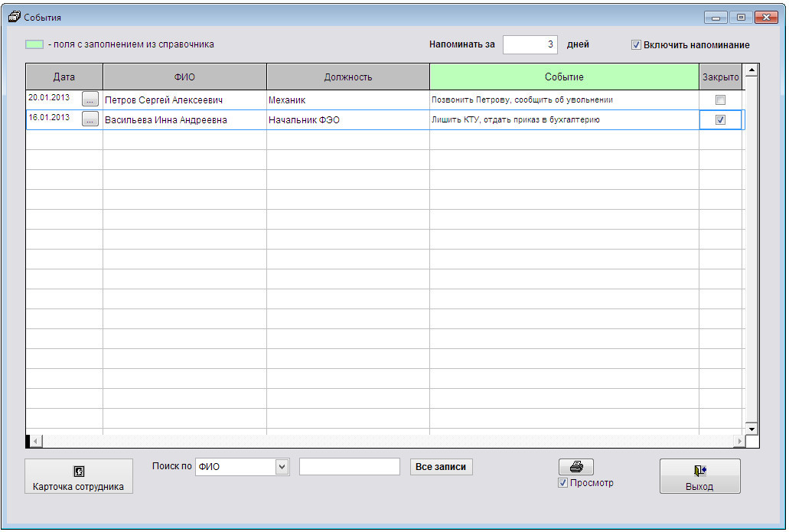Screen dimensions: 789x532
Task: Maximize the События window
Action: (x=741, y=17)
